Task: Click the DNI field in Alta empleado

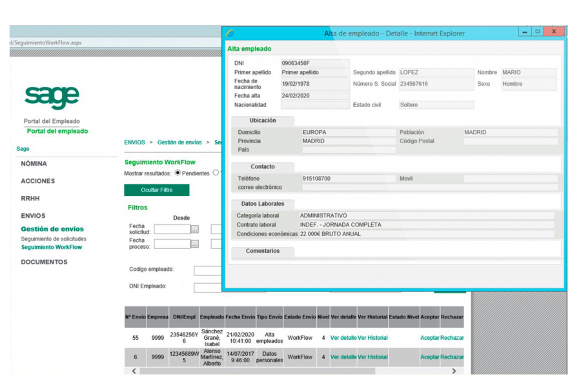Action: [315, 63]
